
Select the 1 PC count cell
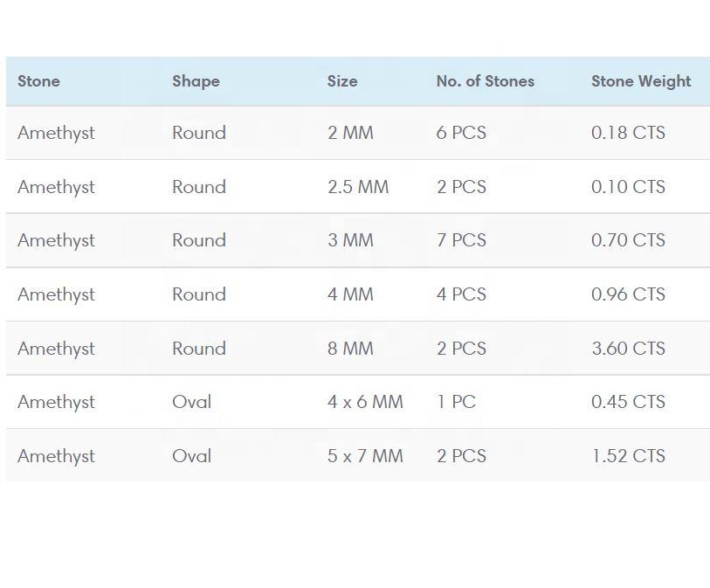click(456, 402)
